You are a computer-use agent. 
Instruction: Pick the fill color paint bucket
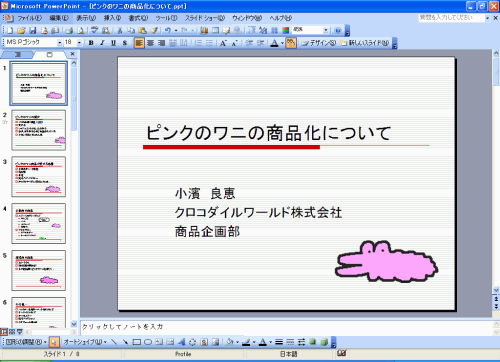[230, 342]
